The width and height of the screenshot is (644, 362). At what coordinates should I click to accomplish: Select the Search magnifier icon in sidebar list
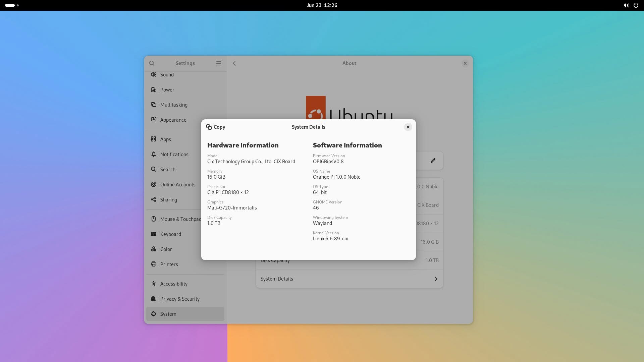[x=154, y=169]
